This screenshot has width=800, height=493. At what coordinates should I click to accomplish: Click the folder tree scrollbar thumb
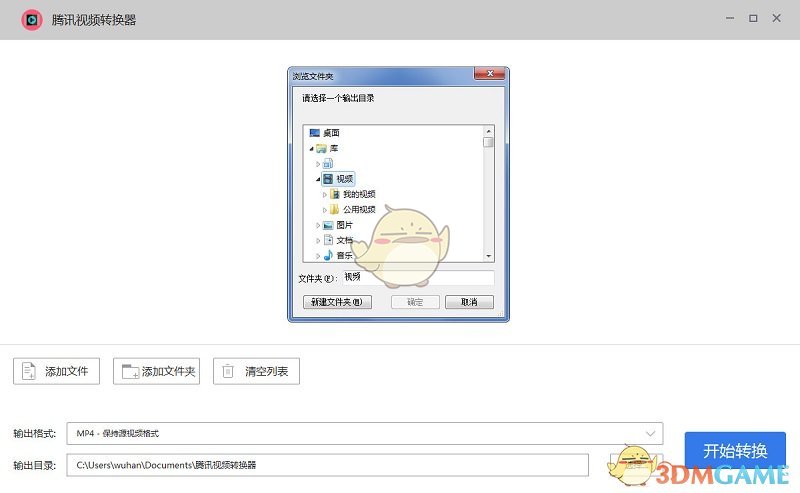tap(488, 142)
